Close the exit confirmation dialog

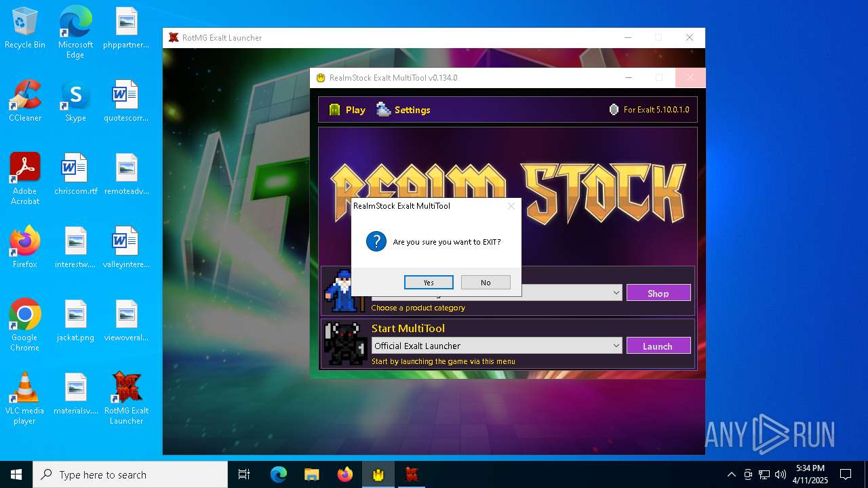coord(511,206)
